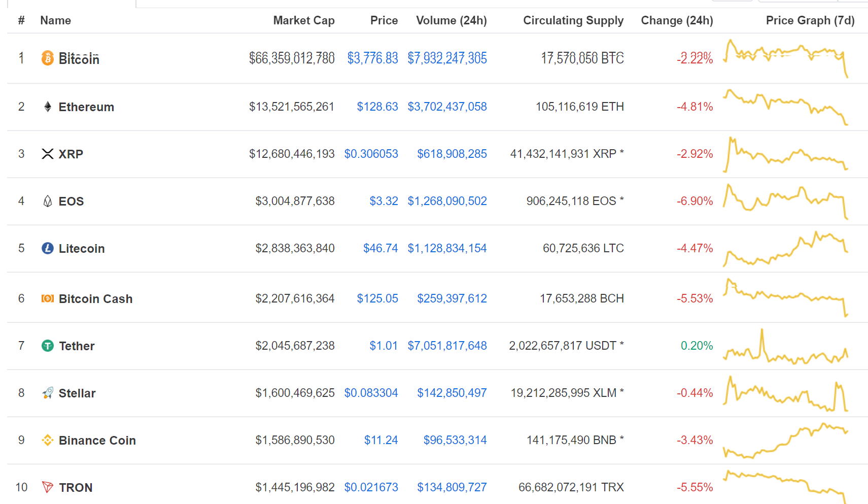Click Tether volume $7,051,817,648
This screenshot has height=504, width=868.
(447, 346)
